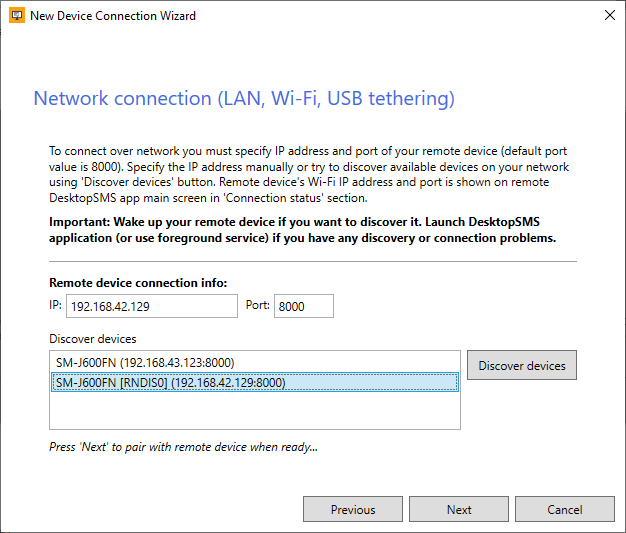This screenshot has width=626, height=533.
Task: Click the 'IP:' label beside address field
Action: (x=55, y=305)
